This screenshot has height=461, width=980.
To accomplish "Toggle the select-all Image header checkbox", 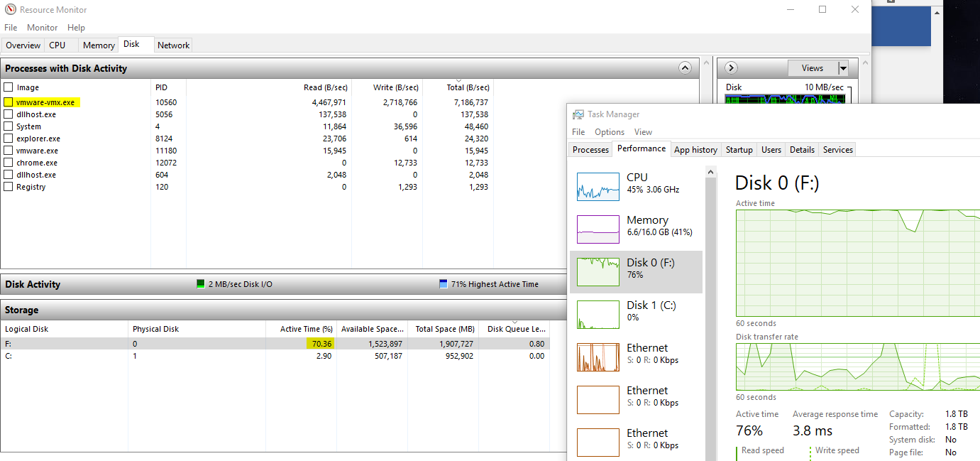I will point(9,87).
